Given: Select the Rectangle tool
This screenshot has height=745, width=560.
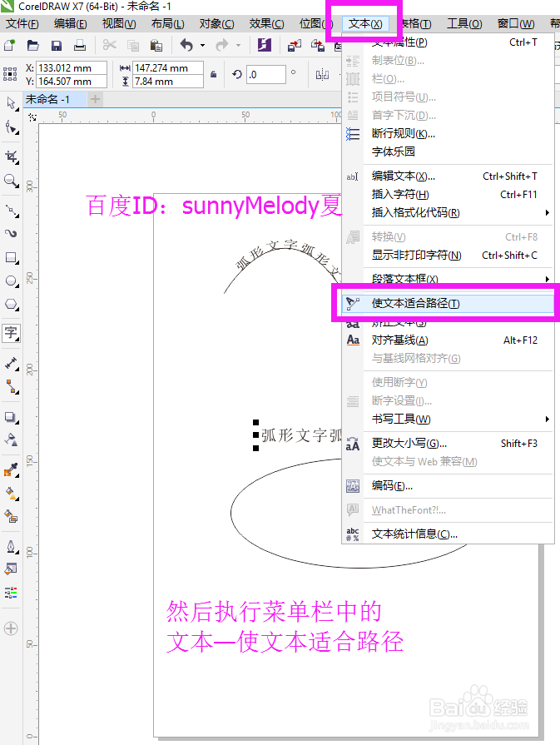Looking at the screenshot, I should click(x=11, y=257).
